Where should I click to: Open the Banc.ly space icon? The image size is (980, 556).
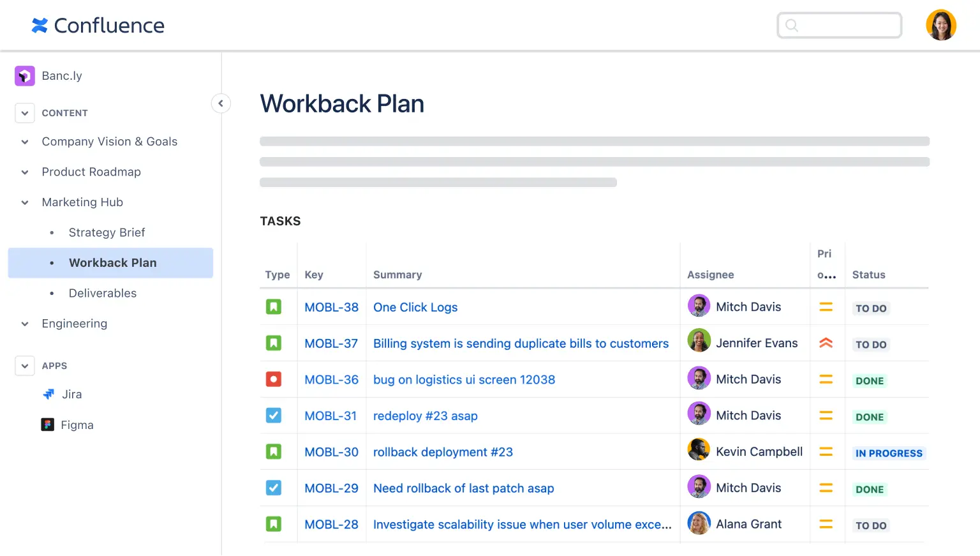coord(24,75)
